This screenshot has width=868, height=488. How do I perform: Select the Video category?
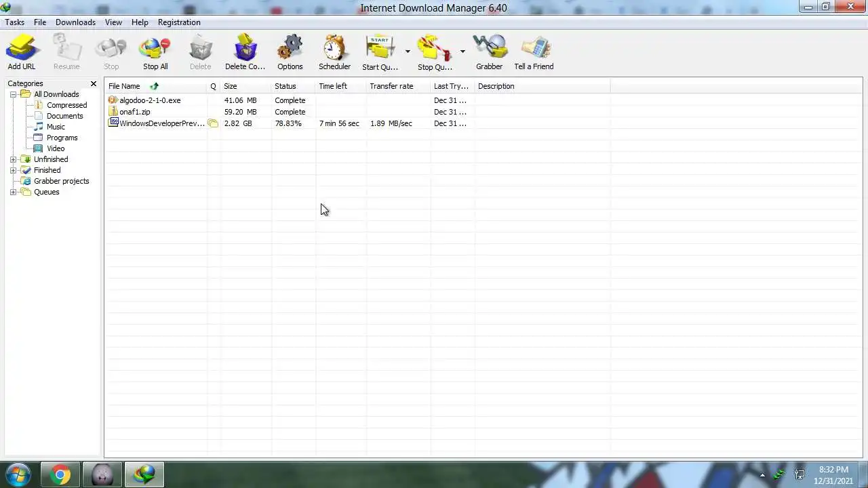(56, 148)
